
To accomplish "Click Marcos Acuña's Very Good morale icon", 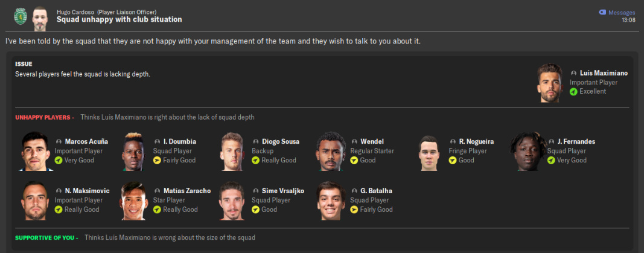I will (x=59, y=161).
